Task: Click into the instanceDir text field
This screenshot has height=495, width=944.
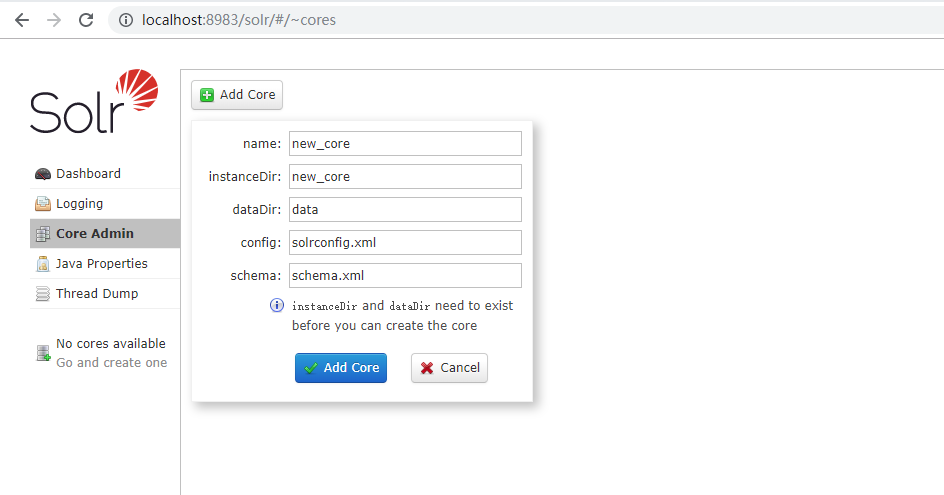Action: coord(405,176)
